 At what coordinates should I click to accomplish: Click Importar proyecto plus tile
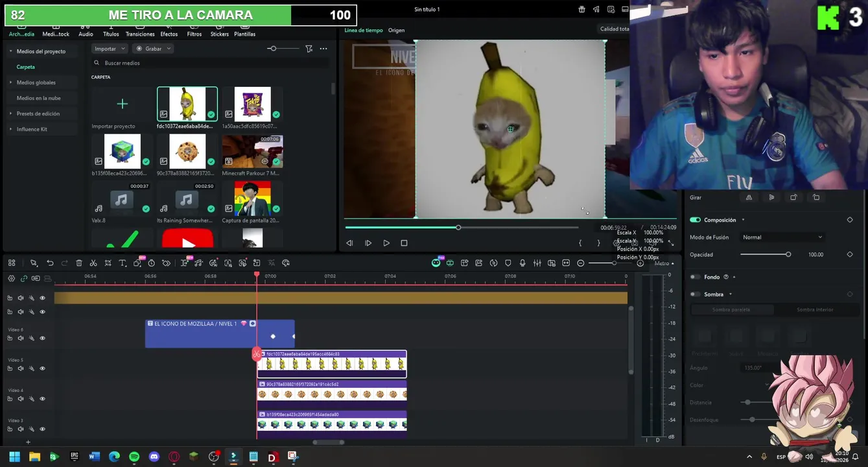[123, 104]
